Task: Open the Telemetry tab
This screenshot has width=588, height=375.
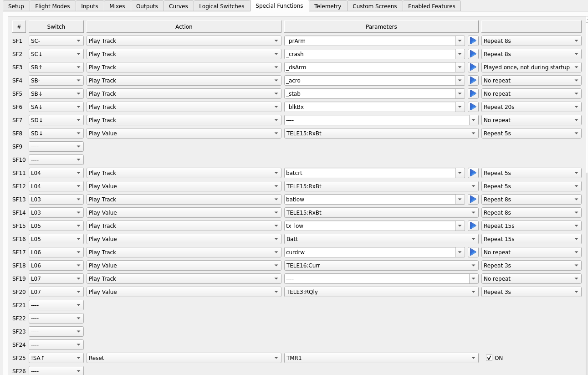Action: click(x=327, y=6)
